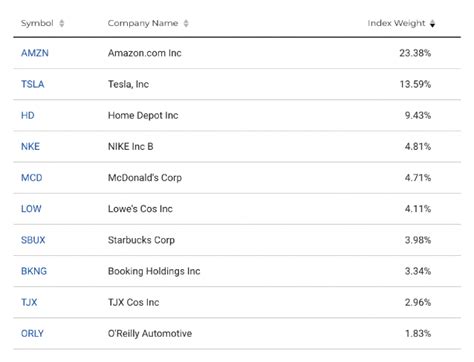Open the BKNG ticker link
Viewport: 474px width, 362px height.
34,271
